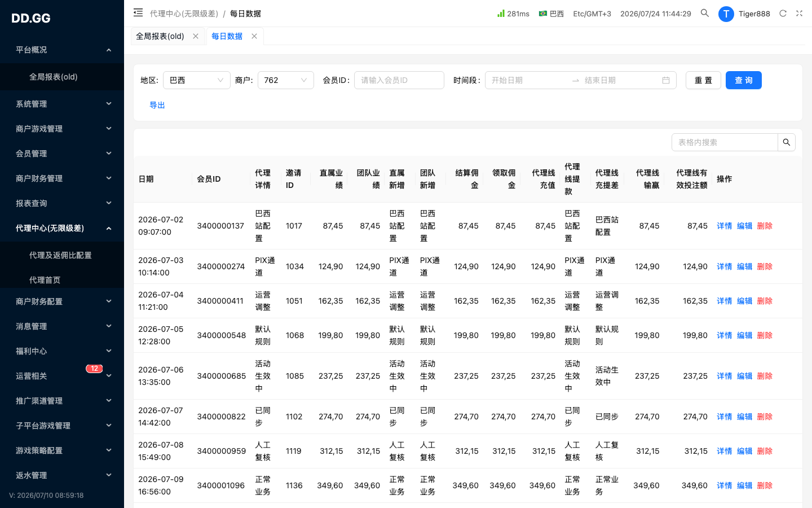Click the Etc/GMT+3 timezone label
Image resolution: width=812 pixels, height=508 pixels.
click(x=592, y=14)
